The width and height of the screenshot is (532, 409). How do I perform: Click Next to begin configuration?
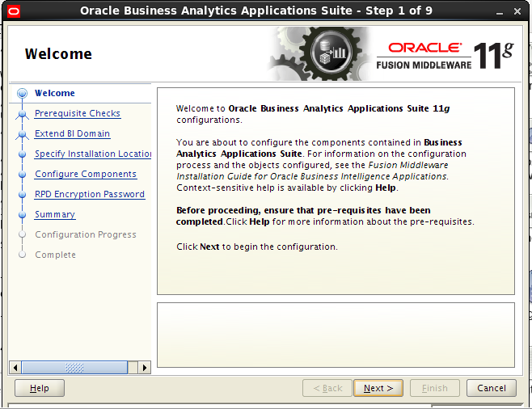tap(378, 388)
